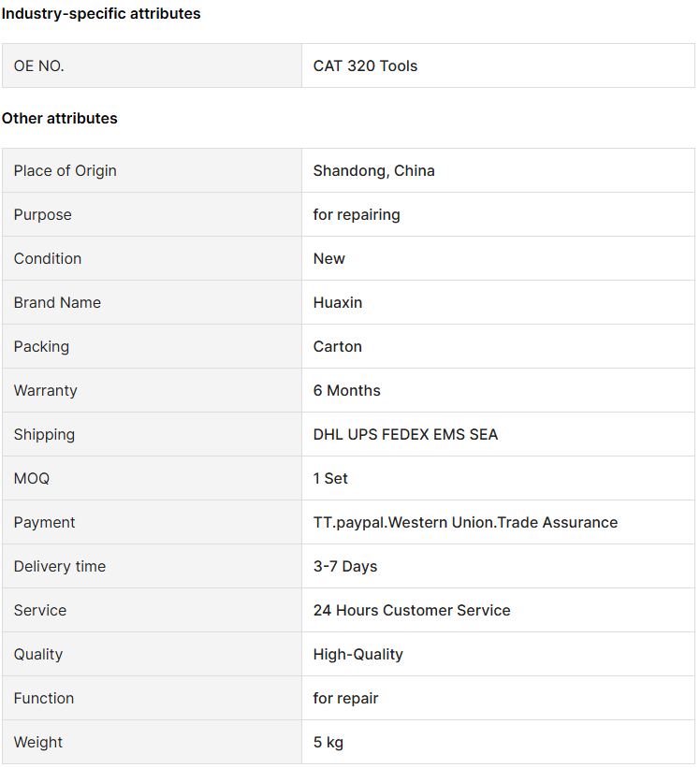Image resolution: width=700 pixels, height=768 pixels.
Task: Click the Shipping row label
Action: (x=44, y=434)
